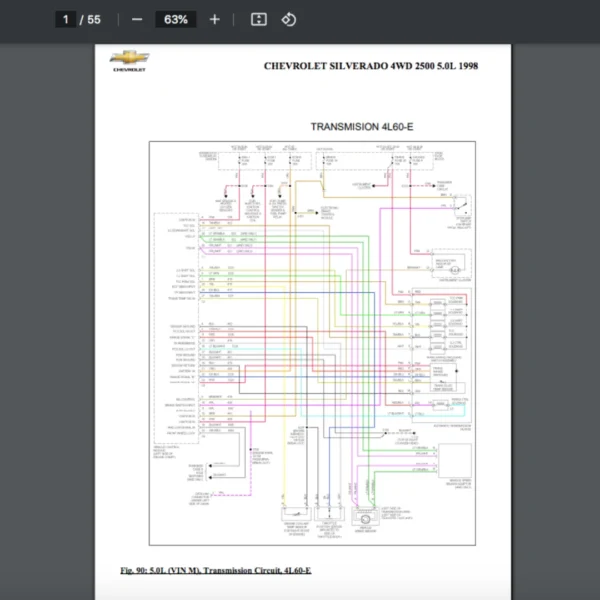Click the center of the wiring diagram
The height and width of the screenshot is (600, 600).
tap(314, 345)
